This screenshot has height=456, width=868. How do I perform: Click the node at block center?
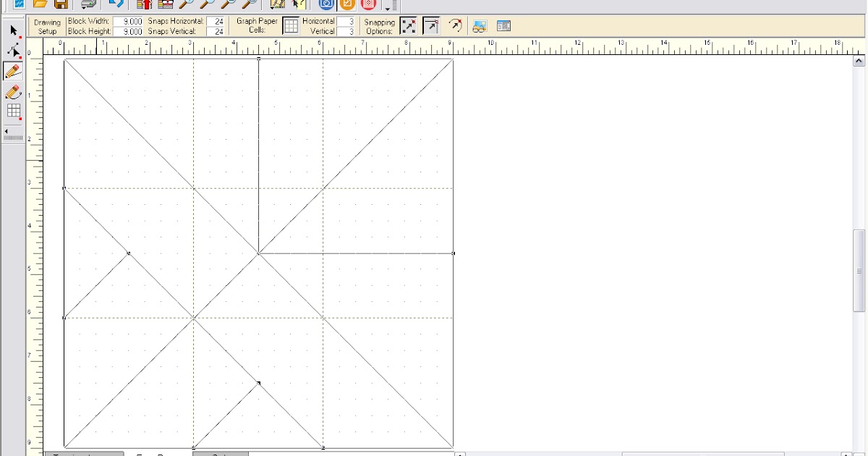click(x=259, y=253)
